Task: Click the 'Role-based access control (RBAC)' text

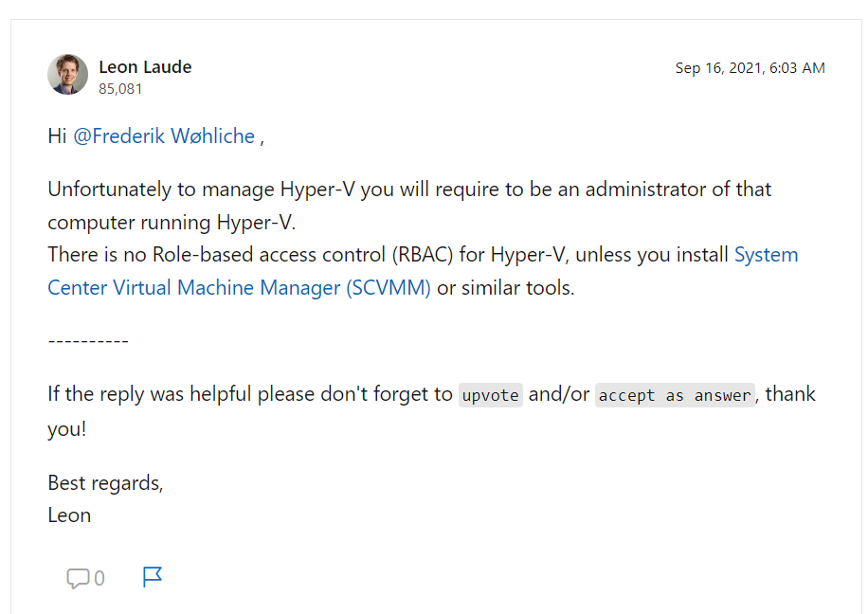Action: point(303,255)
